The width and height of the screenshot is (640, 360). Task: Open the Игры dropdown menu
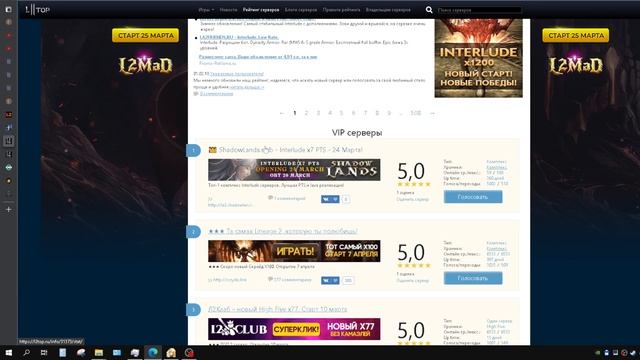coord(206,10)
